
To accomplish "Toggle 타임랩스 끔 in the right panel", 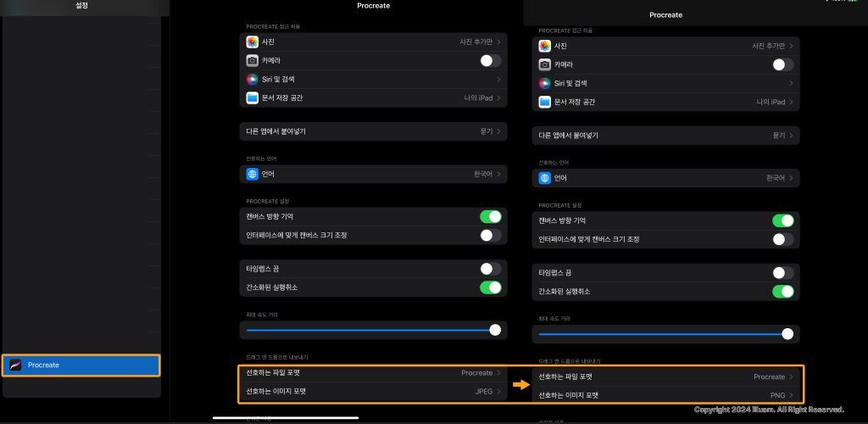I will coord(782,273).
